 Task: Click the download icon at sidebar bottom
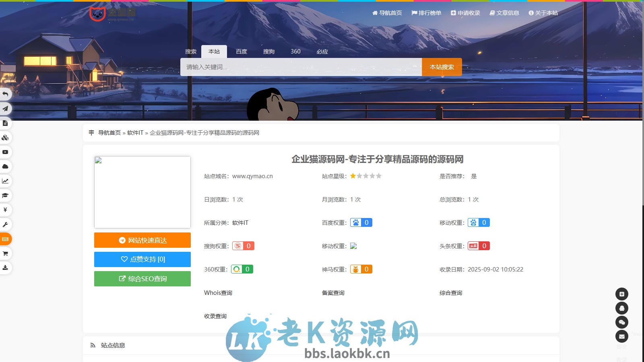coord(5,268)
